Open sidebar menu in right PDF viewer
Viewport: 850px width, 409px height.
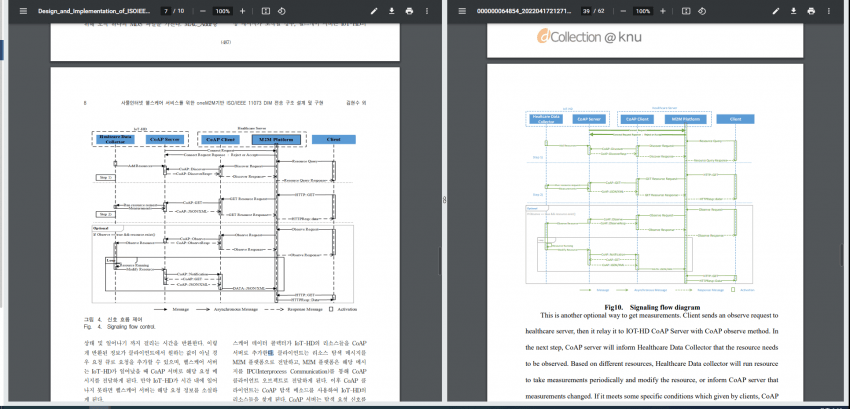[x=462, y=11]
